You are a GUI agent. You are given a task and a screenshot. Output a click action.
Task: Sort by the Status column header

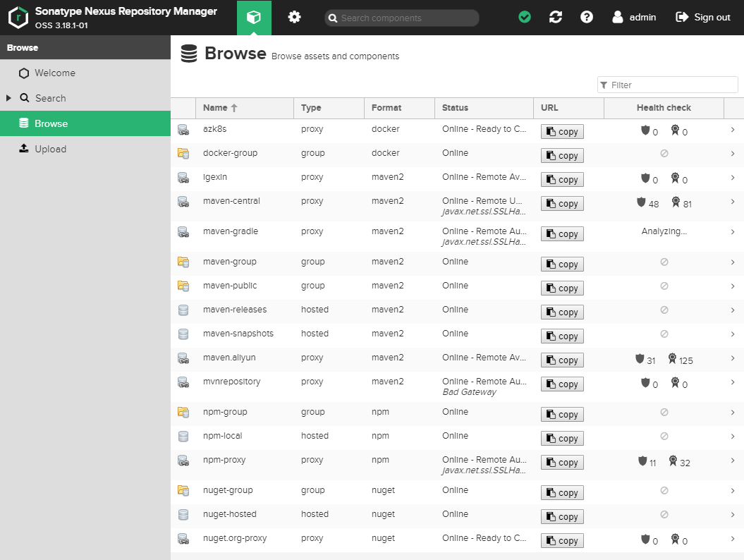tap(484, 108)
